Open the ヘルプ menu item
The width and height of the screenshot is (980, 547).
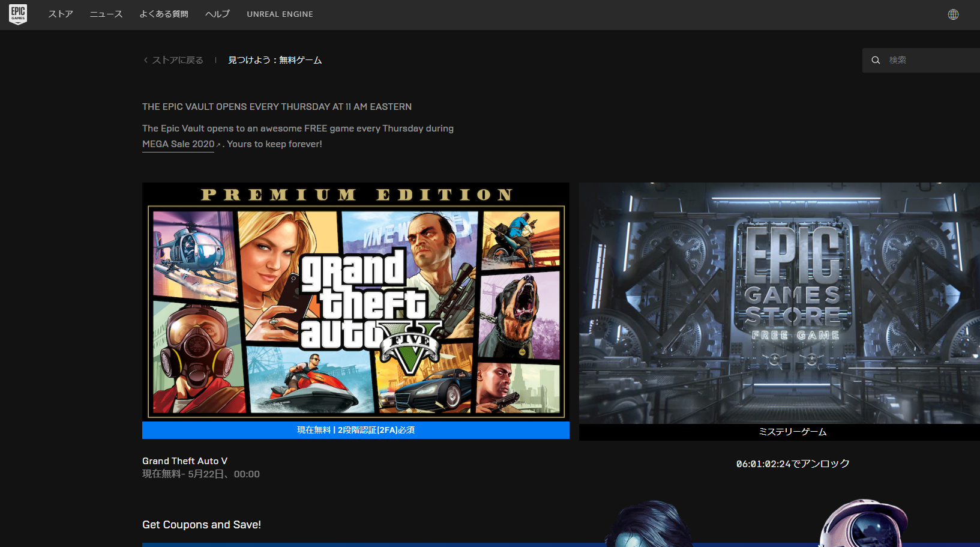click(x=217, y=14)
